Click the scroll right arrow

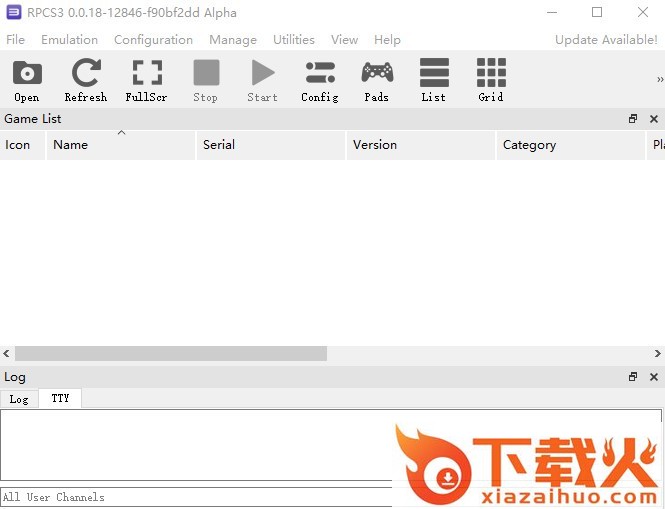coord(657,353)
